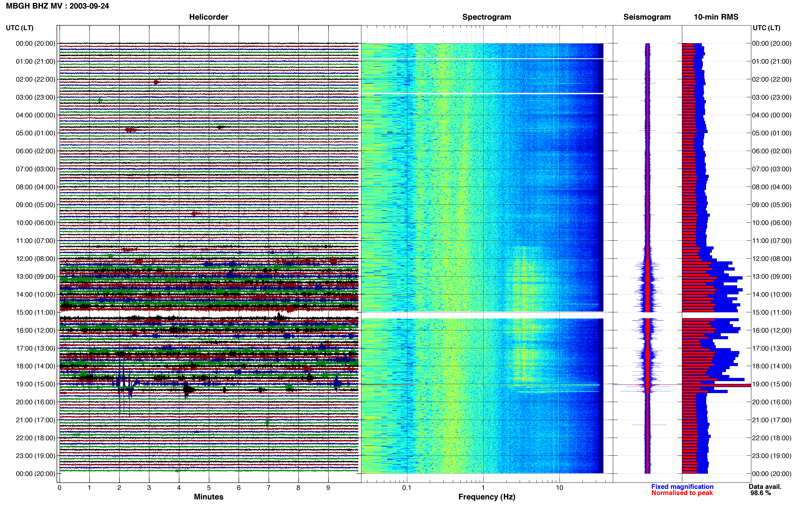Click the red event blip near minute 3.2 at 02:00
812x508 pixels.
(156, 82)
